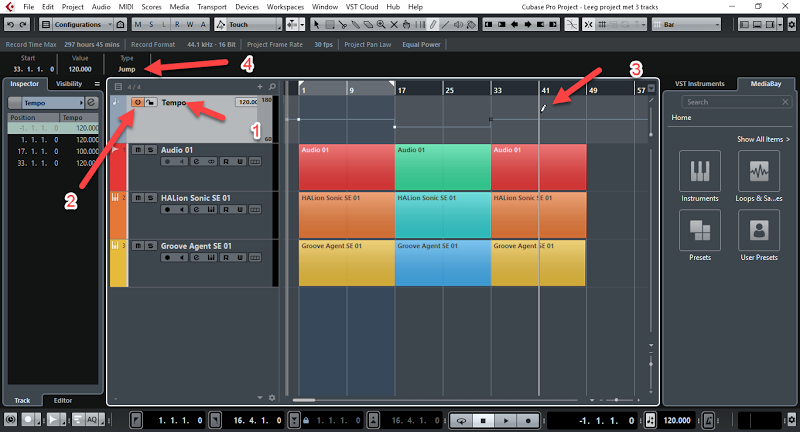Open the Transport menu
The width and height of the screenshot is (800, 432).
[212, 7]
